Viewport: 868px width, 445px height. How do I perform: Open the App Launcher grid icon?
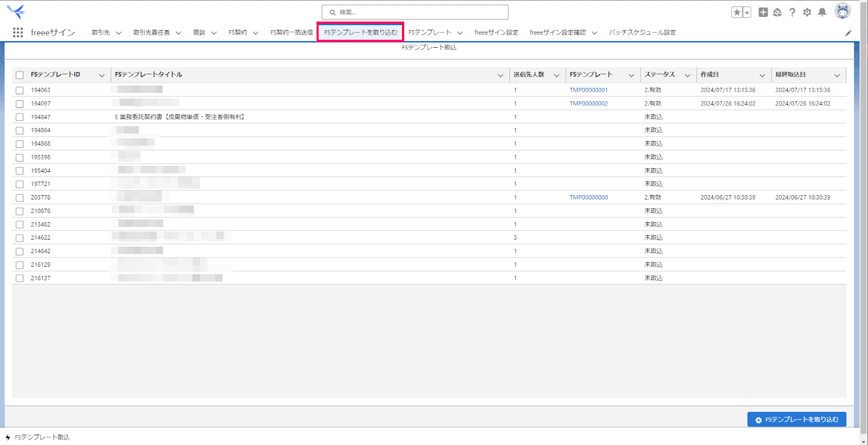[18, 33]
